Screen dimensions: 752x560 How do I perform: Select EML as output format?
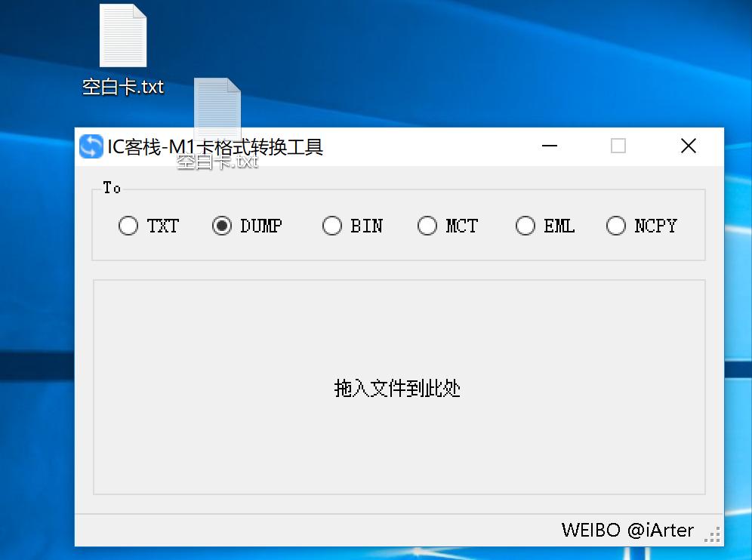pos(525,226)
